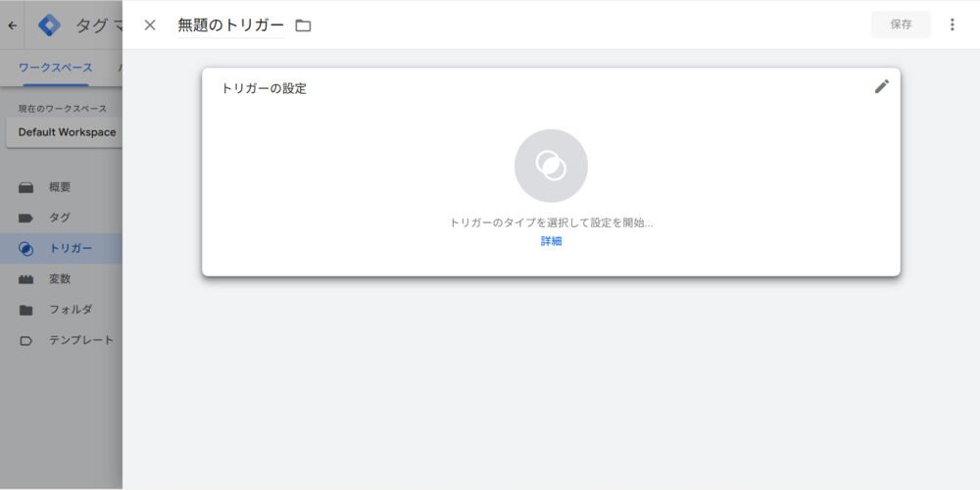Click the テンプレート template icon in the sidebar

26,340
